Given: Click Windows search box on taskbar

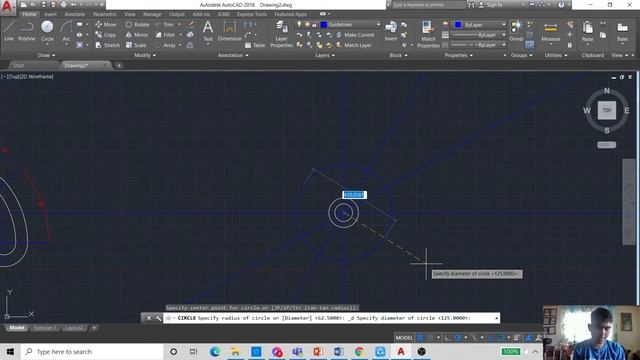Looking at the screenshot, I should click(x=92, y=351).
